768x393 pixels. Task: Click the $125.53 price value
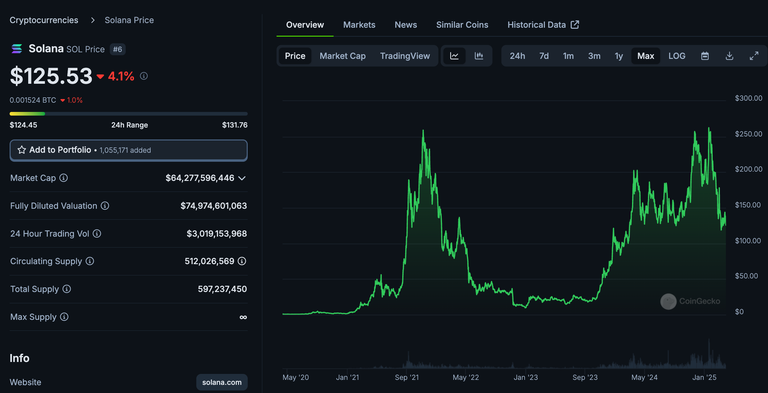[x=51, y=76]
